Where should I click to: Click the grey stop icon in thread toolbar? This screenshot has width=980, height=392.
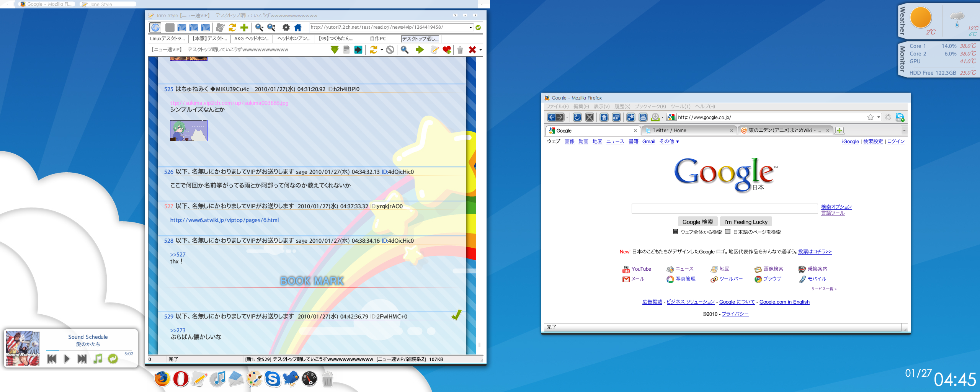(x=390, y=50)
